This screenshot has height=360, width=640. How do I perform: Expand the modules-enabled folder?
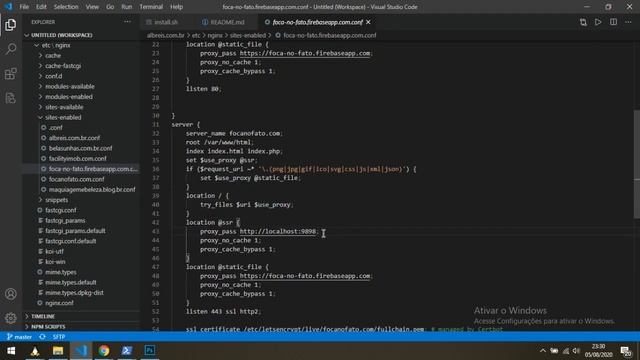point(69,97)
